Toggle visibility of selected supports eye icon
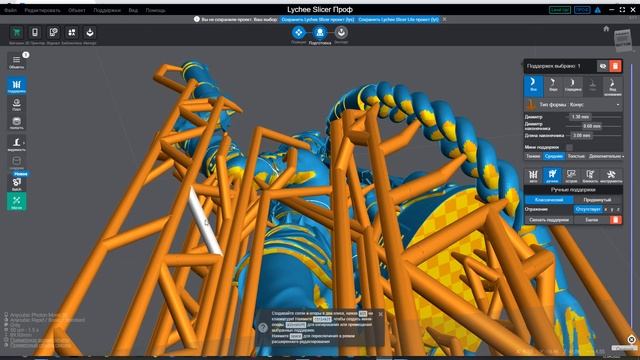The height and width of the screenshot is (360, 640). 603,66
